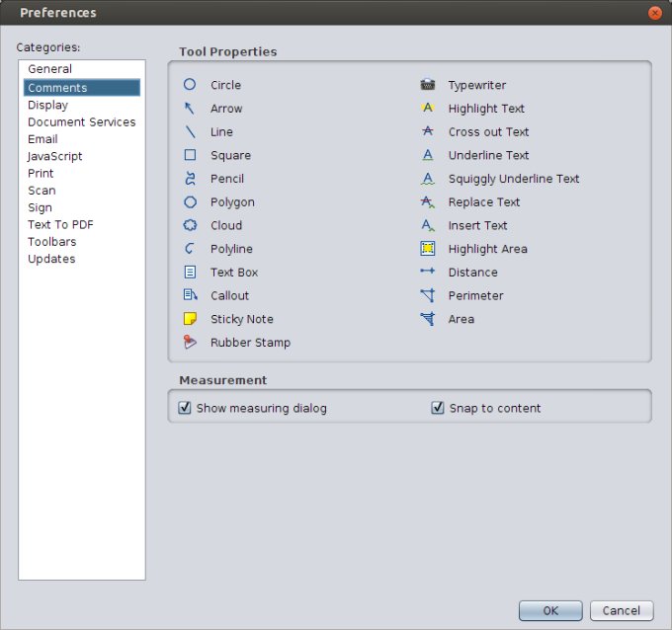The width and height of the screenshot is (672, 630).
Task: Click the Rubber Stamp icon
Action: pyautogui.click(x=190, y=342)
